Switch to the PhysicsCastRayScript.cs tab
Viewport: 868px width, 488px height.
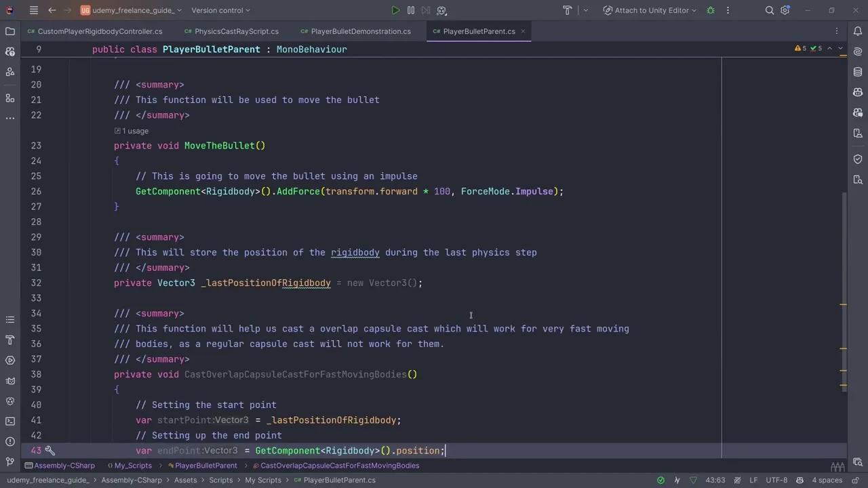click(x=237, y=31)
